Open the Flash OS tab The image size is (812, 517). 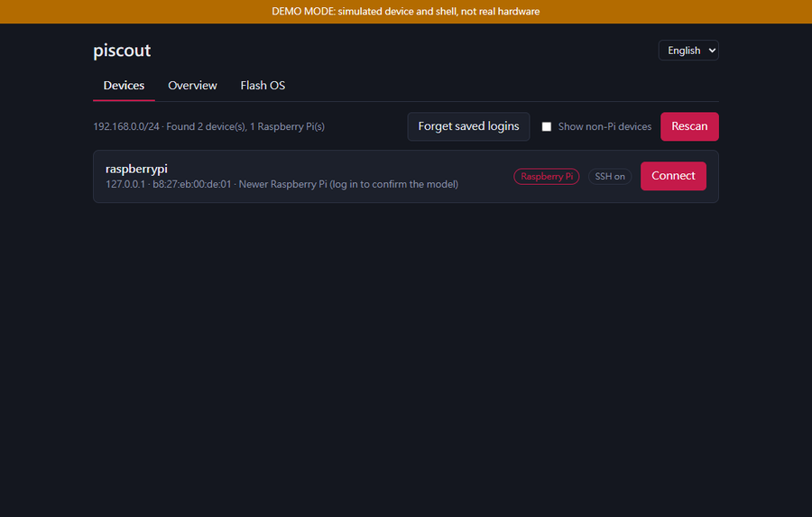click(263, 86)
